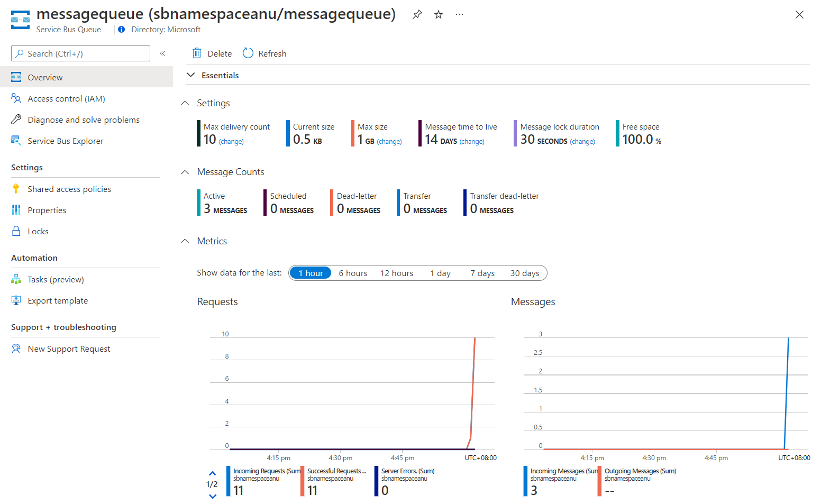The height and width of the screenshot is (504, 821).
Task: Collapse the sidebar with the double chevron
Action: point(162,53)
